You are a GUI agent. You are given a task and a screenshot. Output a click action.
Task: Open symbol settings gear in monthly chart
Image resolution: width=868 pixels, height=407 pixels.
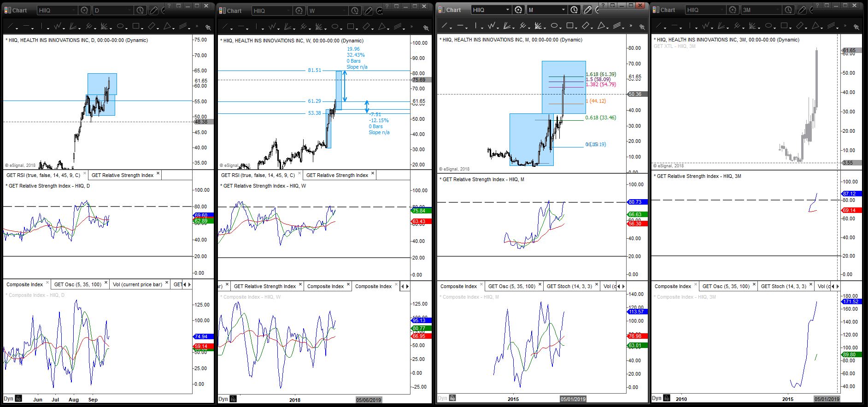point(518,10)
